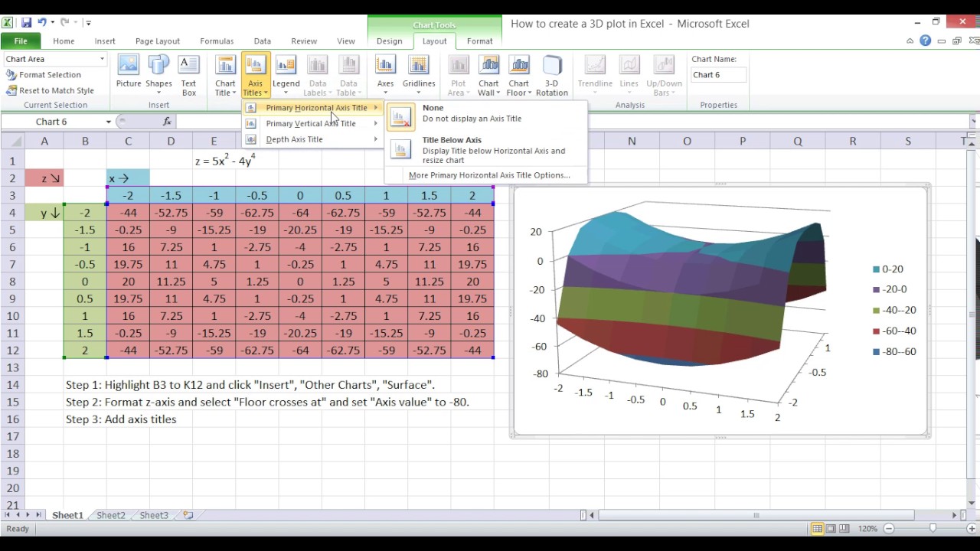Open the File tab
980x551 pixels.
(21, 41)
